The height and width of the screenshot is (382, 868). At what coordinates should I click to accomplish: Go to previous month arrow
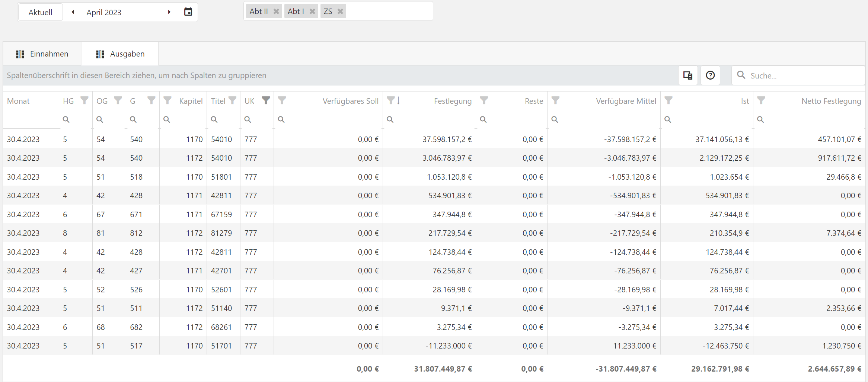tap(73, 12)
